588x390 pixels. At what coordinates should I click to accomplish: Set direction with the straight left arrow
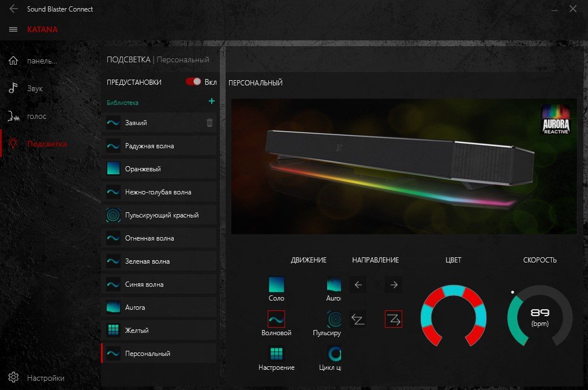358,285
